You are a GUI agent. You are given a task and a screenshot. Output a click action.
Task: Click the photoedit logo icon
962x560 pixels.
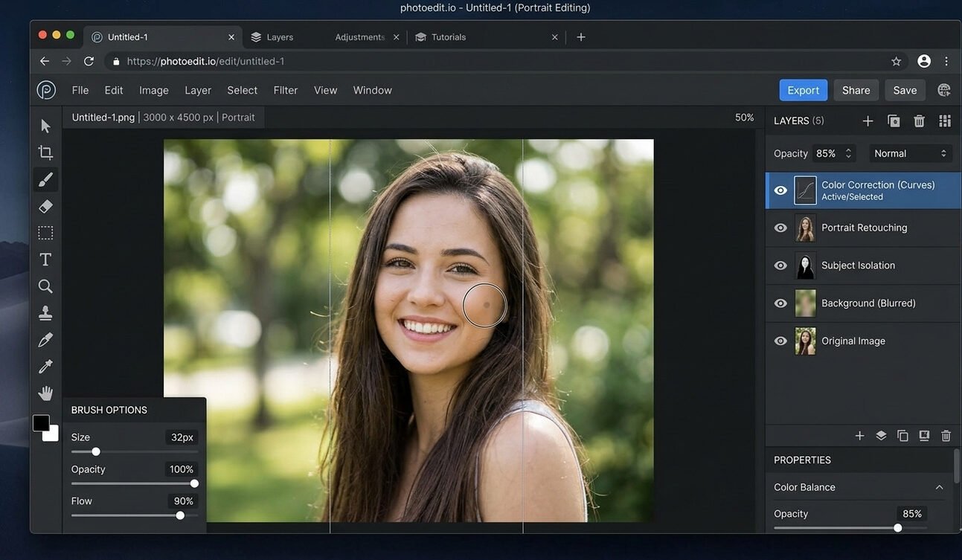pyautogui.click(x=46, y=90)
